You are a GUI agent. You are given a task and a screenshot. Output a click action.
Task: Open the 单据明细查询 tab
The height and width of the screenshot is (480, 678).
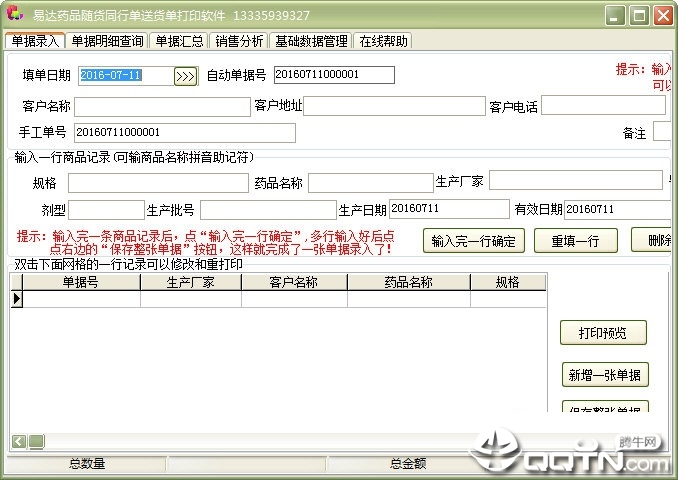point(107,41)
